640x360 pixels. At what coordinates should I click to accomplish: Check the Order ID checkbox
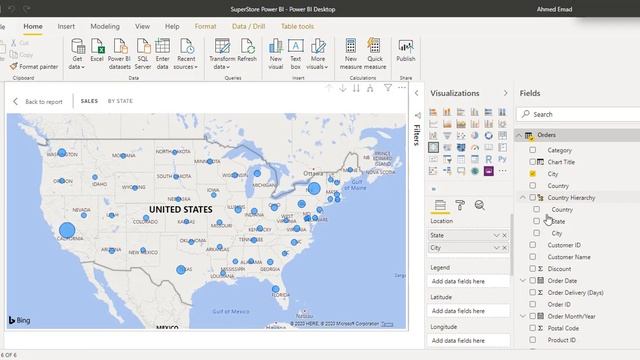point(533,304)
